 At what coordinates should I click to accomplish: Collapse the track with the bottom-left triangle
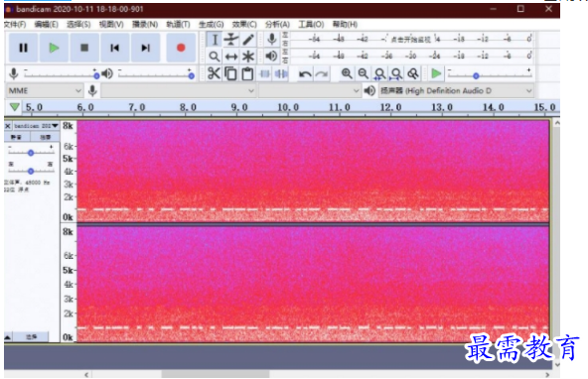tap(8, 337)
